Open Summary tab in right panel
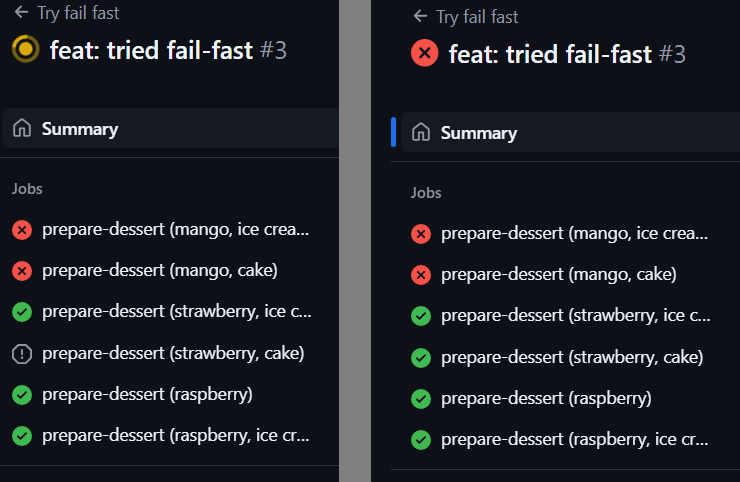This screenshot has width=740, height=482. pyautogui.click(x=479, y=133)
